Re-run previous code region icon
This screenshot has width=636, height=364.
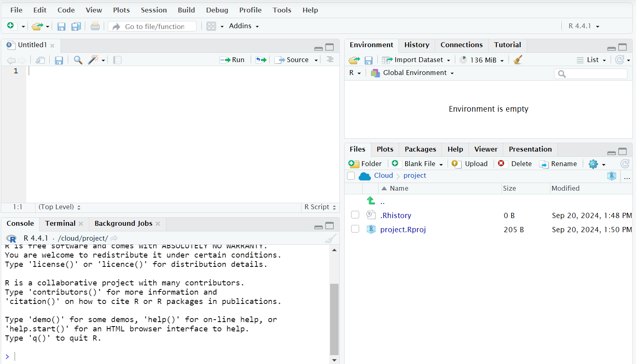[x=261, y=60]
